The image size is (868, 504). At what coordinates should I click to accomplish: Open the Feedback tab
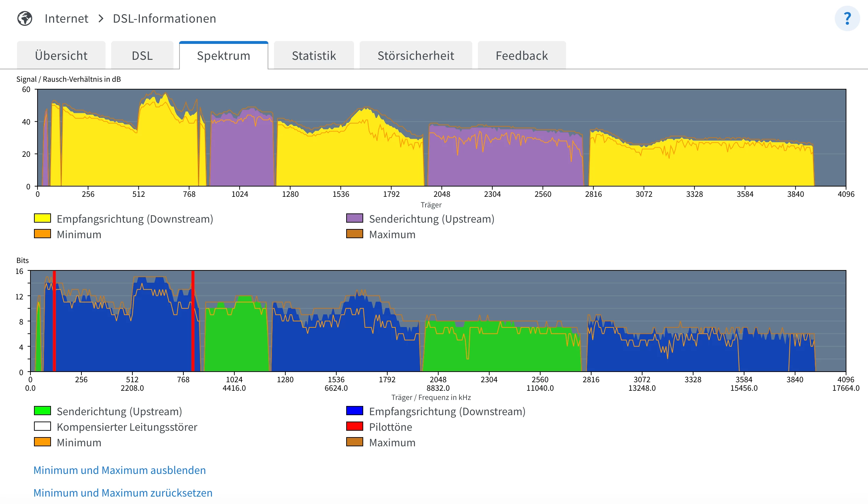(x=521, y=56)
